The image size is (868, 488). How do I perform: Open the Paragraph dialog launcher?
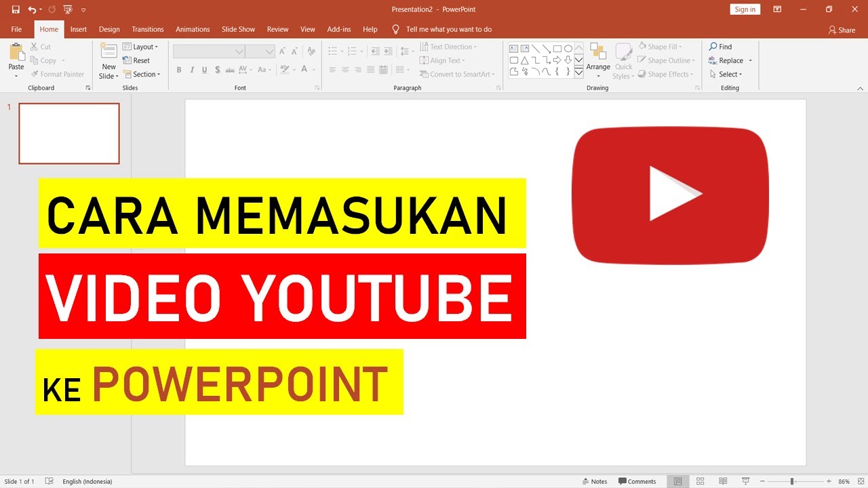(x=498, y=88)
